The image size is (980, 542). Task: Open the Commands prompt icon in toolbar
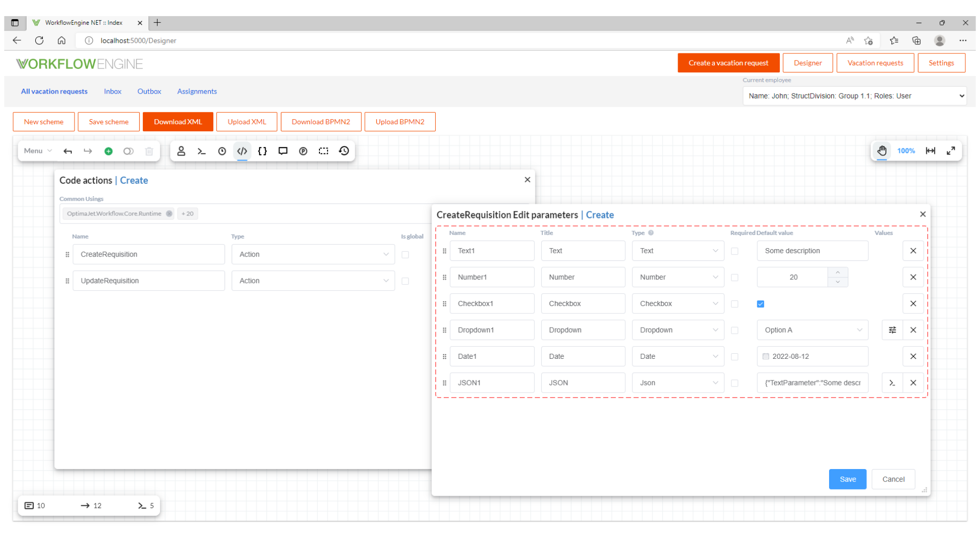202,151
